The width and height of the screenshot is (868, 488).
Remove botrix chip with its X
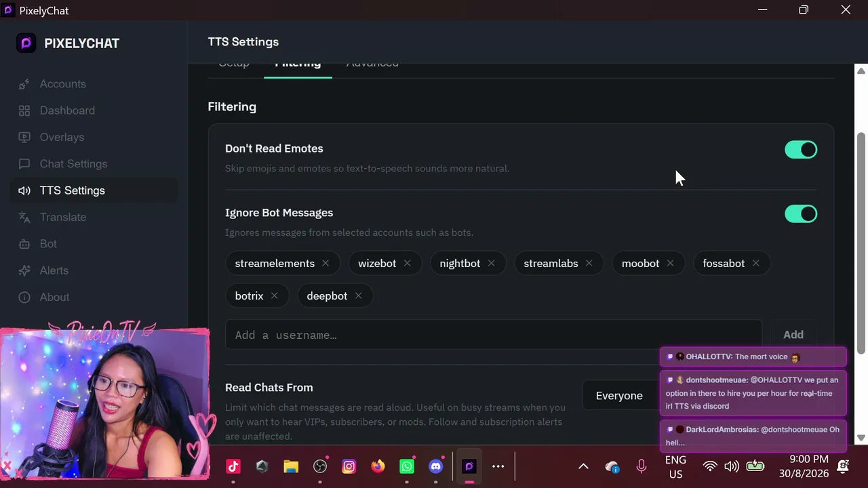coord(274,296)
